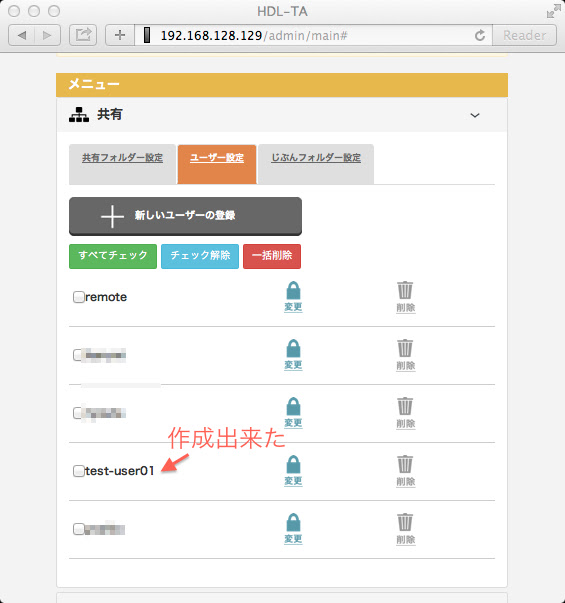Check the checkbox in the row below remote
The width and height of the screenshot is (565, 603).
click(78, 355)
